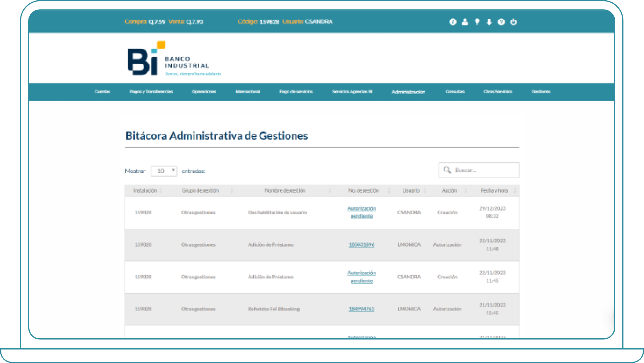Open the Gestiones menu

541,92
